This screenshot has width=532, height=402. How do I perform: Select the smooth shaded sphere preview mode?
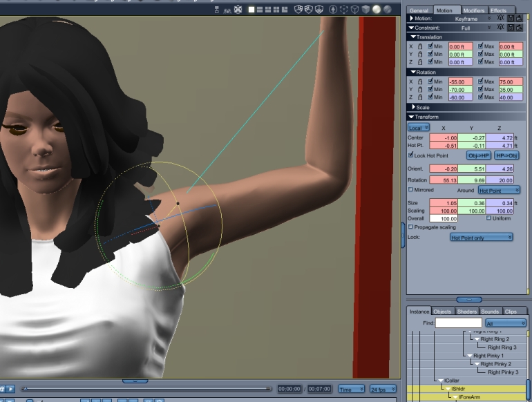[377, 10]
